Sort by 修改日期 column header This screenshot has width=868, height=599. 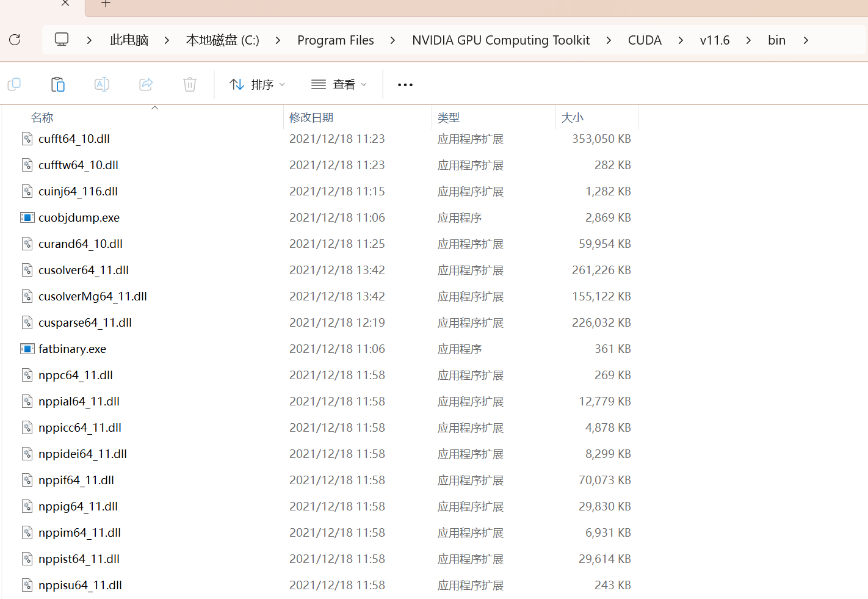tap(311, 117)
